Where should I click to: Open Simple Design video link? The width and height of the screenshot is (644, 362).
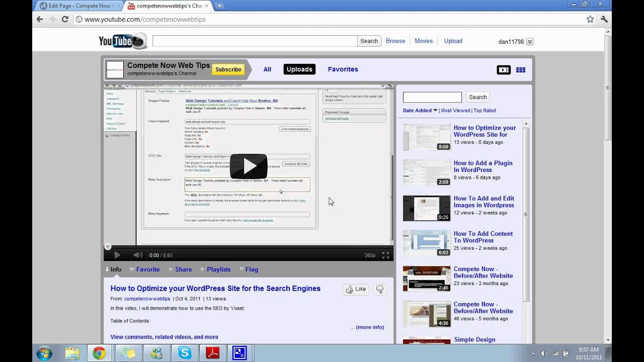point(474,340)
